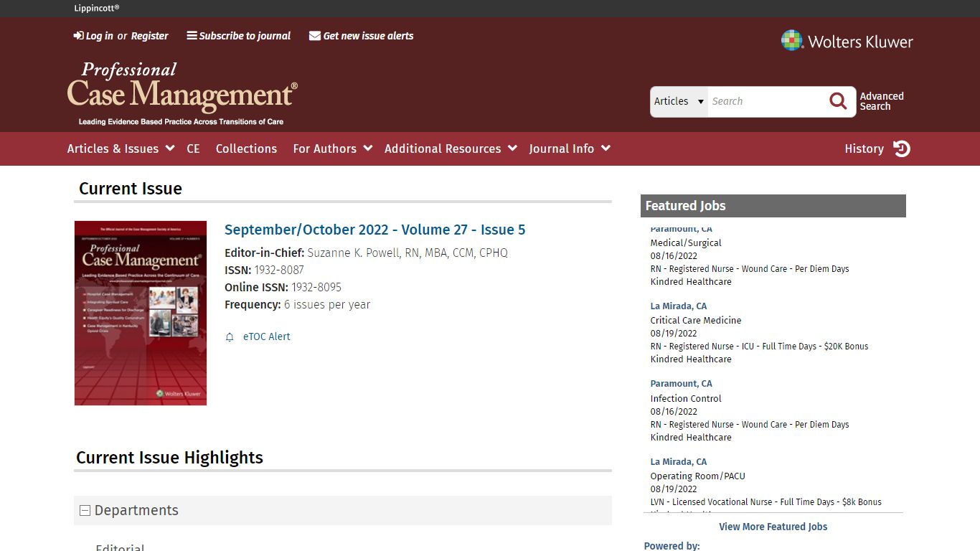Click the envelope icon for issue alerts
This screenshot has width=980, height=551.
coord(315,36)
